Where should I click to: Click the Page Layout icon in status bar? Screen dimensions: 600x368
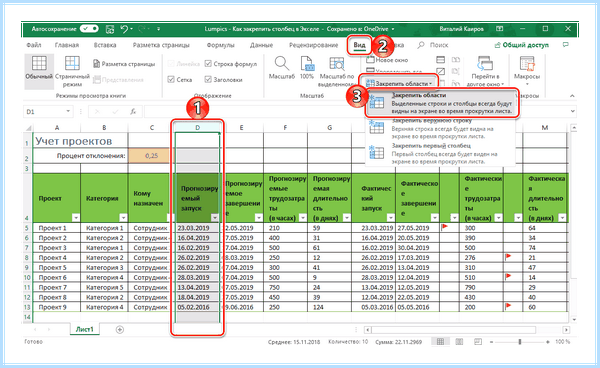click(x=459, y=342)
